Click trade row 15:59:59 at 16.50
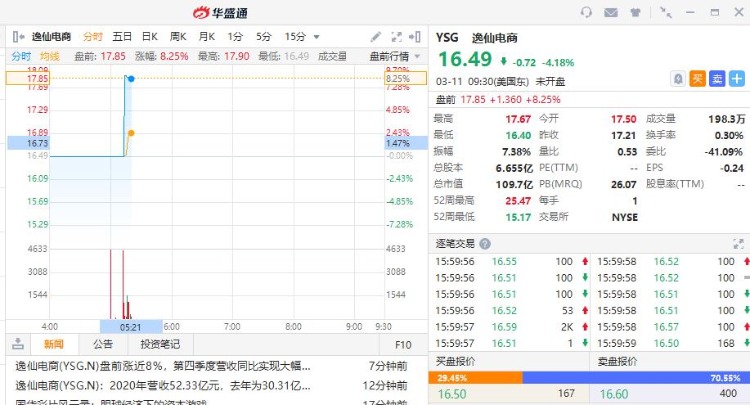Viewport: 750px width, 405px height. click(672, 343)
